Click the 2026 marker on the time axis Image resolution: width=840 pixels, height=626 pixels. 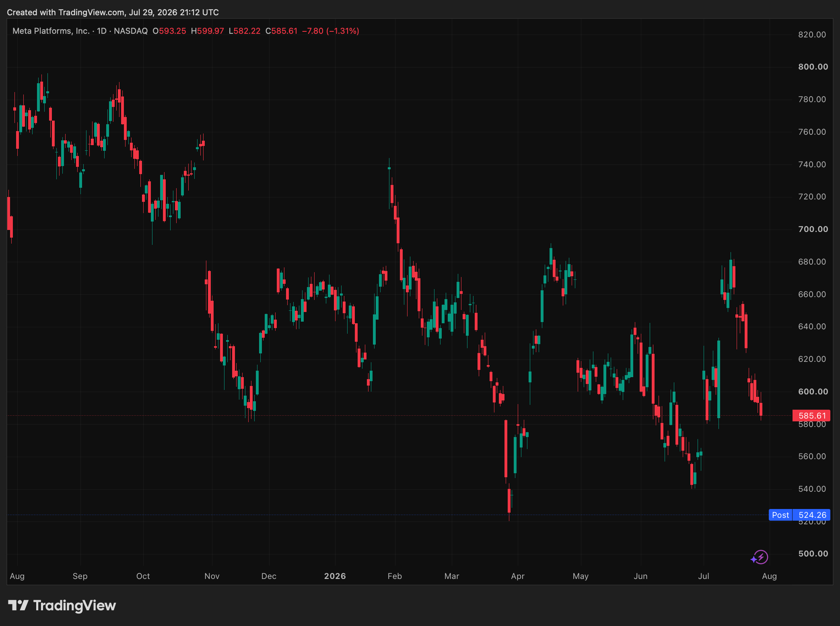[x=335, y=576]
